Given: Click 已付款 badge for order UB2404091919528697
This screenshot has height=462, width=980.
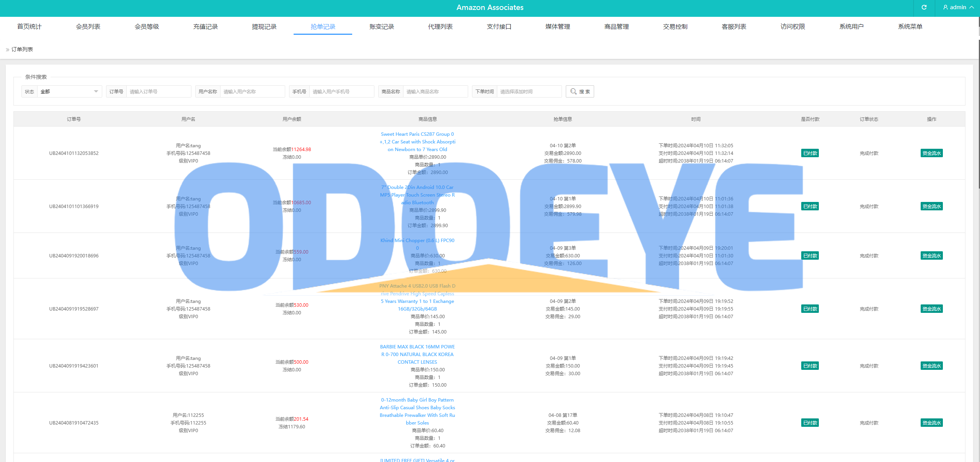Looking at the screenshot, I should [810, 309].
